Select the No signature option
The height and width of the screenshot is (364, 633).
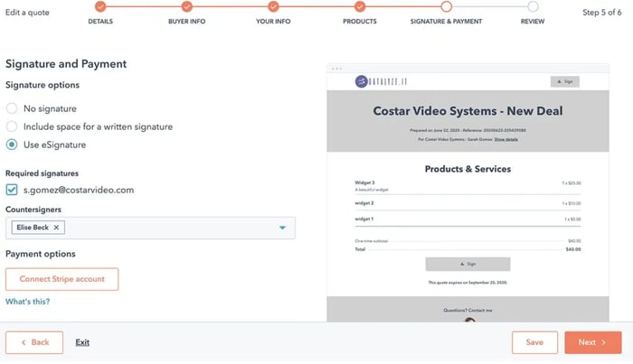pyautogui.click(x=12, y=108)
